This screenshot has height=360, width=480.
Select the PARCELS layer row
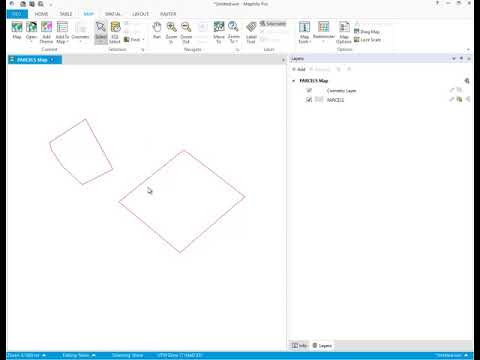pos(380,99)
